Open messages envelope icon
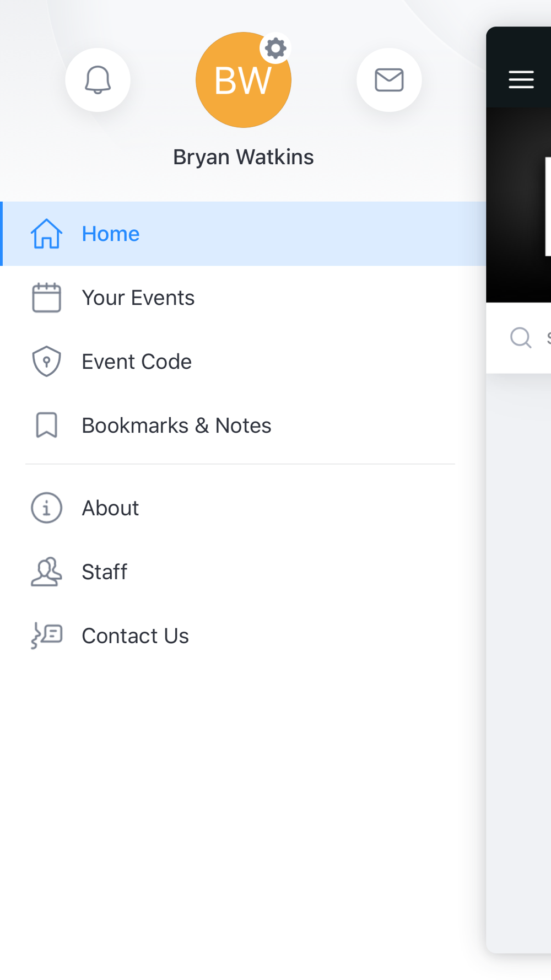551x980 pixels. pos(389,80)
